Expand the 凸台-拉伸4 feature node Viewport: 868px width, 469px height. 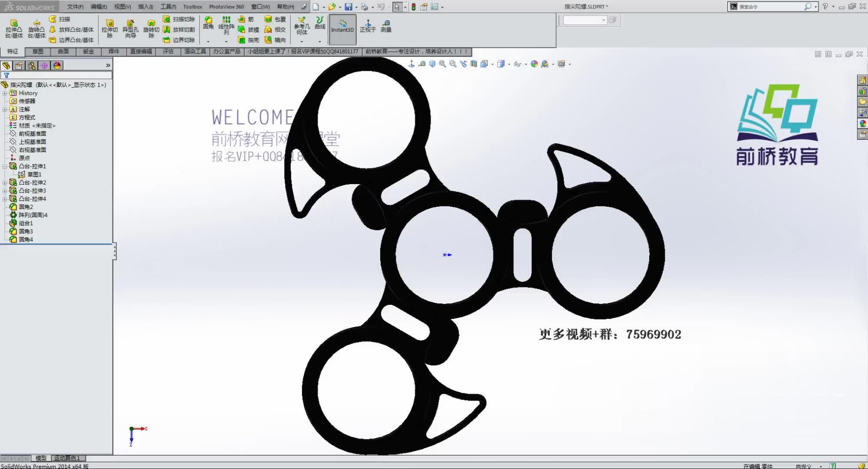(x=5, y=199)
